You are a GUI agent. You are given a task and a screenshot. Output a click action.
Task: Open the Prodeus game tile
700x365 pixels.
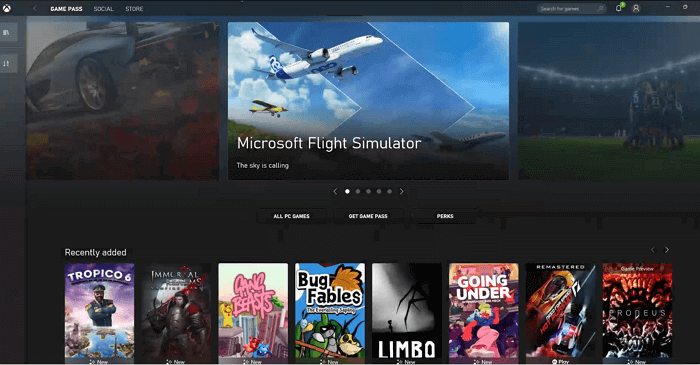[638, 312]
